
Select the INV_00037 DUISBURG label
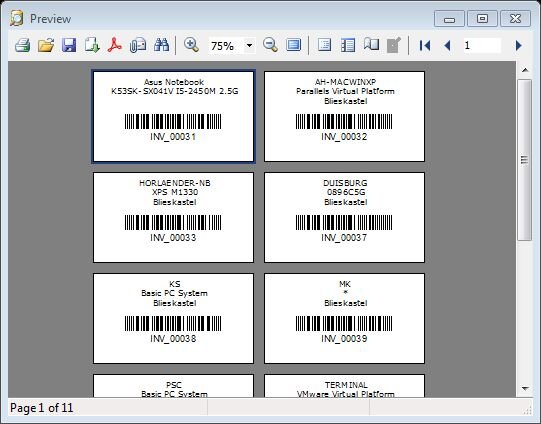tap(344, 217)
